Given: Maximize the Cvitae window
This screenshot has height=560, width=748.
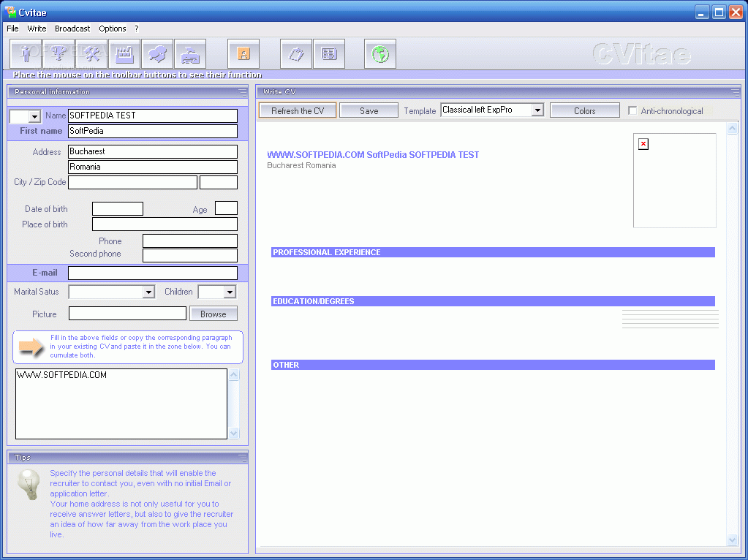Looking at the screenshot, I should [x=719, y=12].
